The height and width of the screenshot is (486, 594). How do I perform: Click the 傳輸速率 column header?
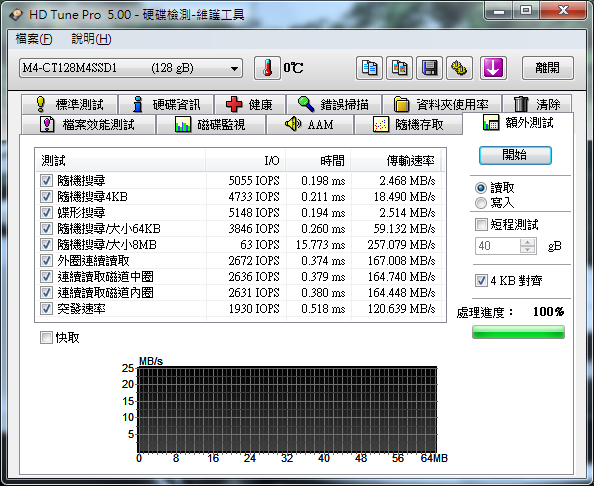click(x=396, y=161)
